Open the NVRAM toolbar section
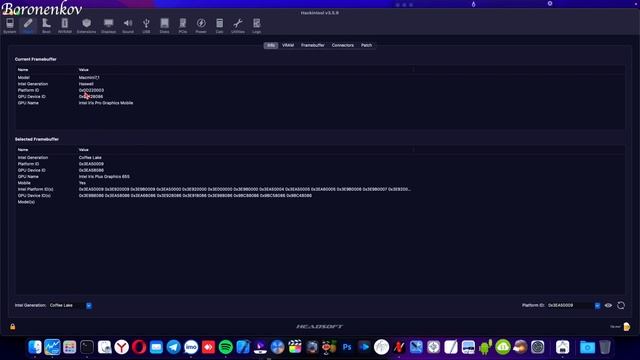The height and width of the screenshot is (360, 640). click(64, 25)
